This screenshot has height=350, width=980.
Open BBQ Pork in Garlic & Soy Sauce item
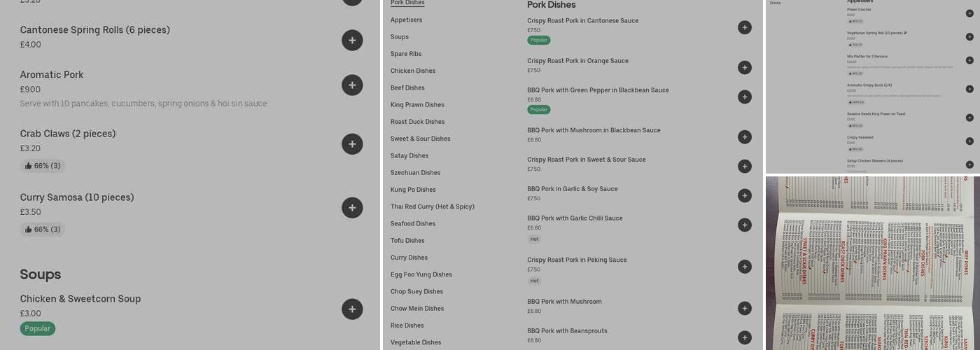(572, 189)
